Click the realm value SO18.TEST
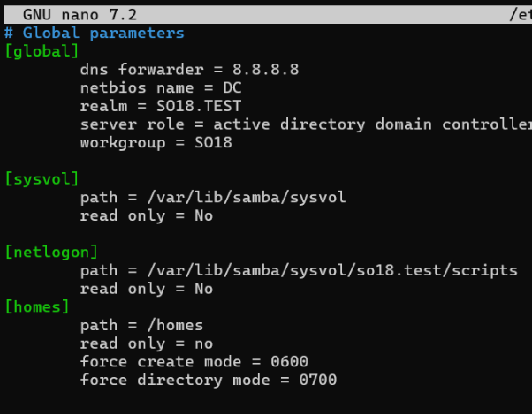This screenshot has width=532, height=415. [x=194, y=106]
